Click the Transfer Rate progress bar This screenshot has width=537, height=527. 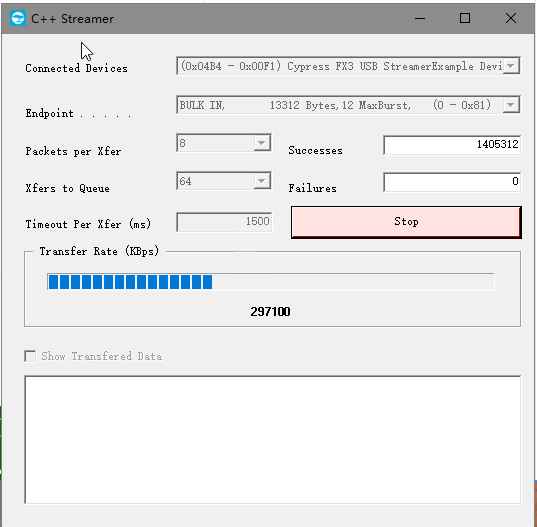click(271, 282)
